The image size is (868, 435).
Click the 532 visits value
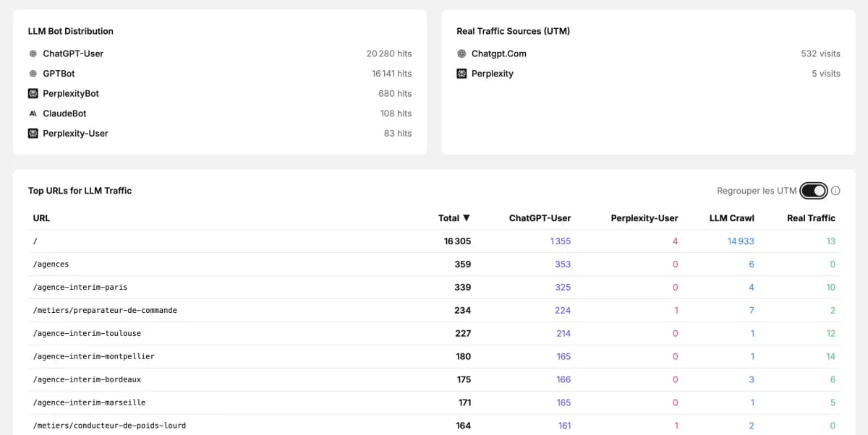click(820, 53)
